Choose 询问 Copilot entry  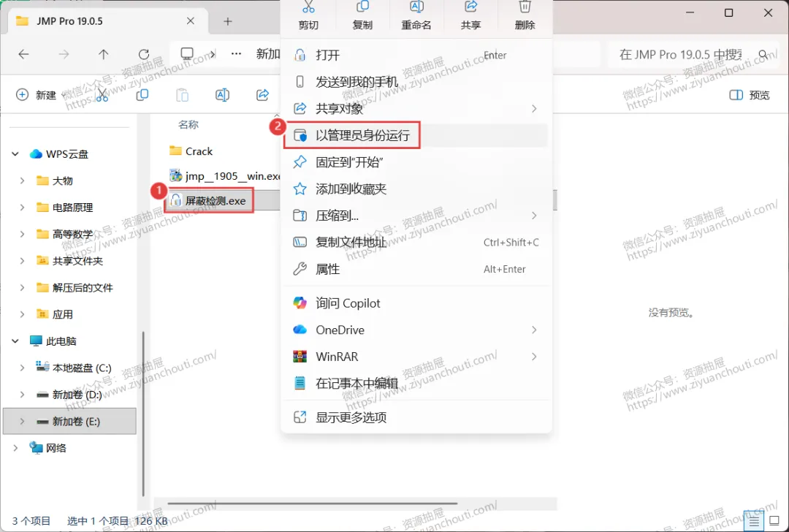(416, 303)
